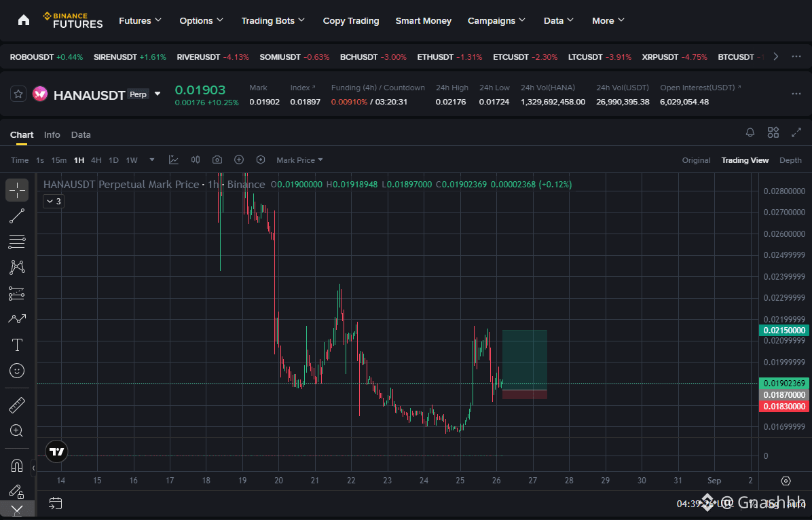This screenshot has height=520, width=812.
Task: Open the Options dropdown menu
Action: (202, 21)
